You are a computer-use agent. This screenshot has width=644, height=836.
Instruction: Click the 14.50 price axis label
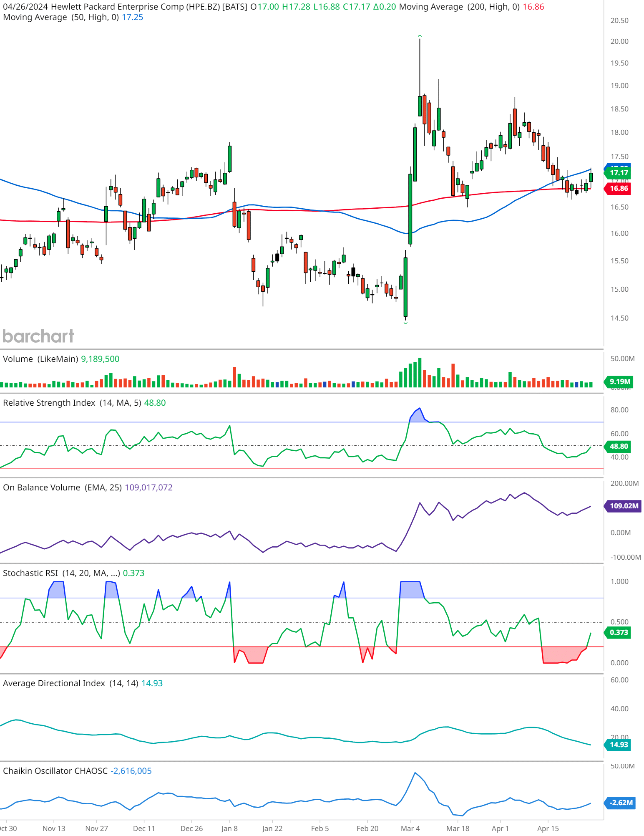click(619, 318)
